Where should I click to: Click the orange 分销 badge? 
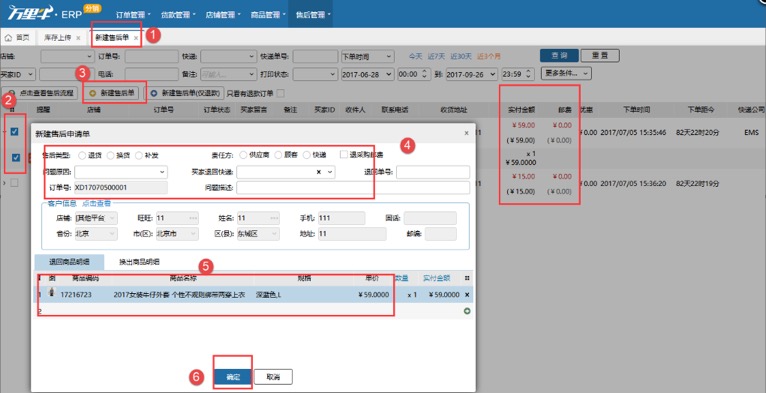[92, 8]
